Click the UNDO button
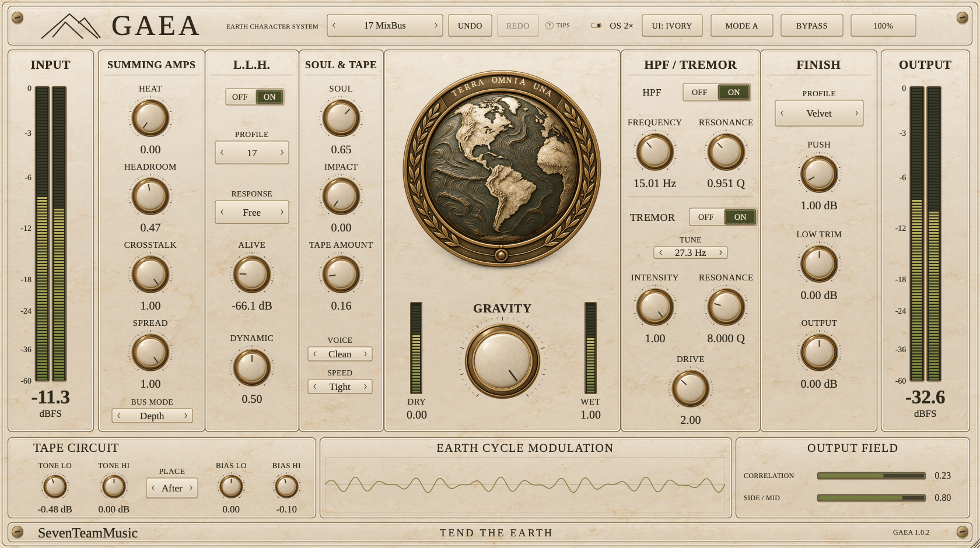This screenshot has height=548, width=980. 470,26
